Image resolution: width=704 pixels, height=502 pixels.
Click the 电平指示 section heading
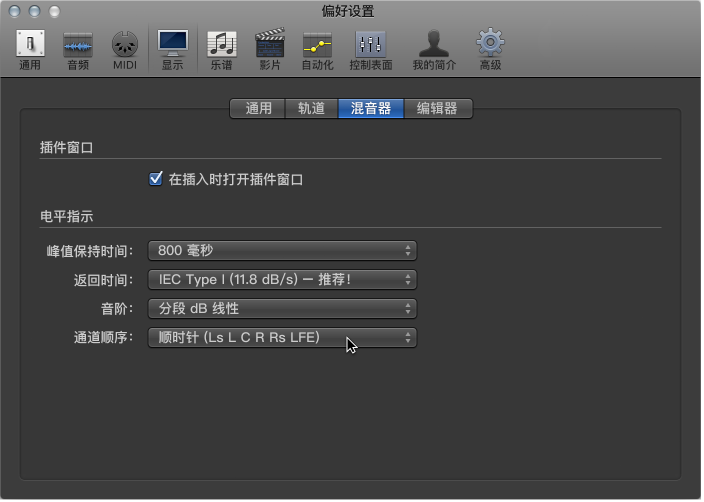tap(66, 216)
